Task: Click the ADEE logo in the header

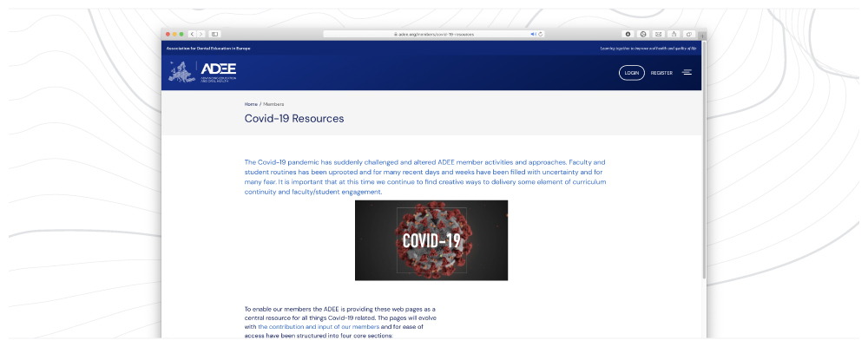Action: tap(202, 71)
